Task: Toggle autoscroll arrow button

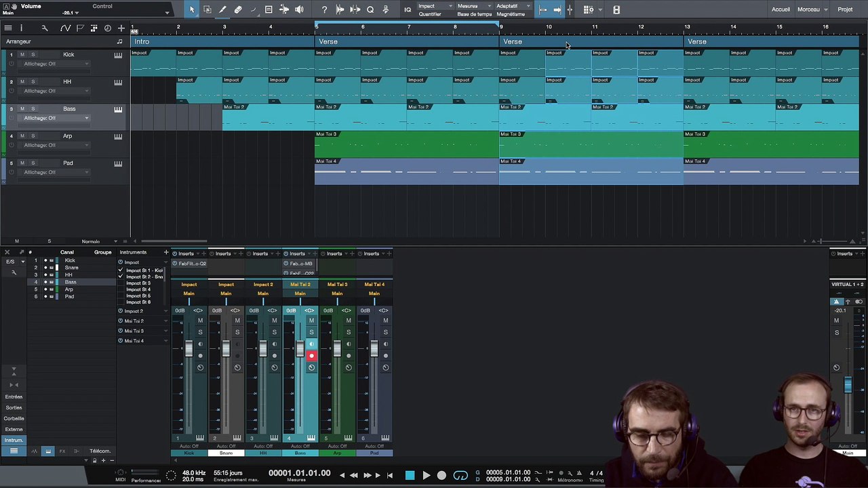Action: pos(557,9)
